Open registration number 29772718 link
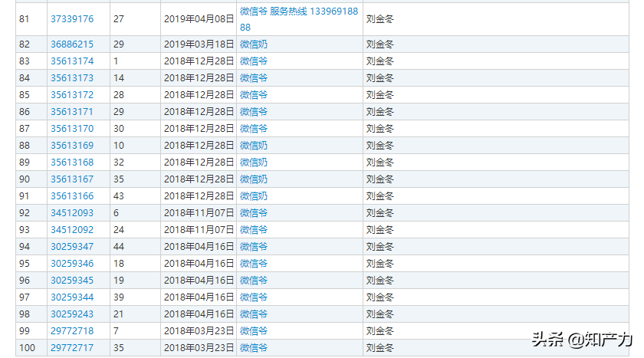This screenshot has width=644, height=358. tap(72, 330)
